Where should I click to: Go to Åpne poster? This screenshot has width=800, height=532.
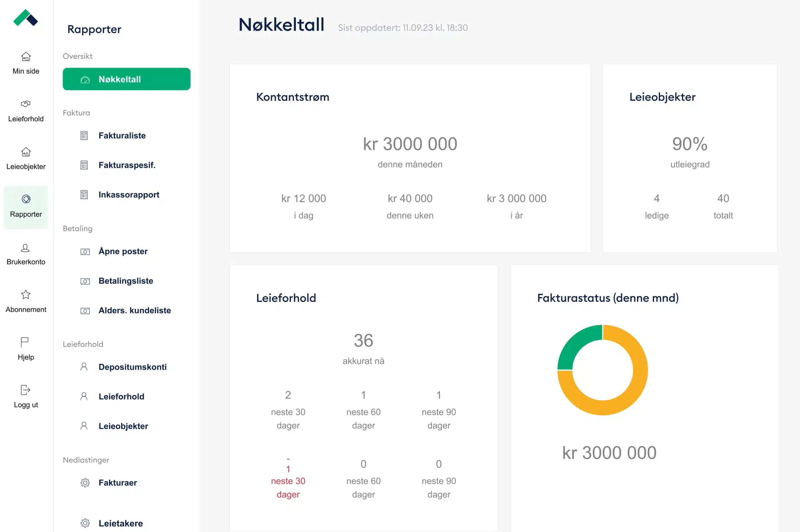click(123, 251)
